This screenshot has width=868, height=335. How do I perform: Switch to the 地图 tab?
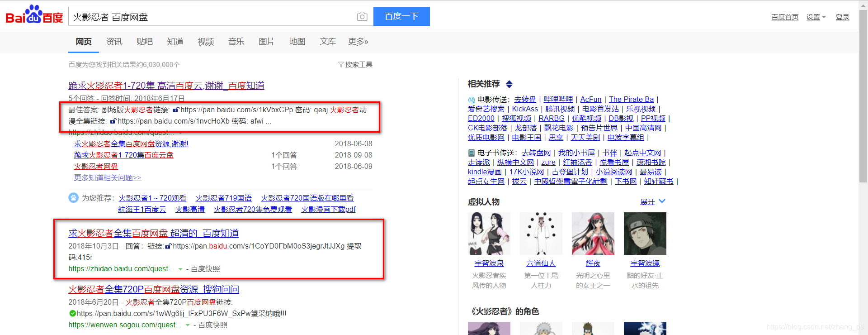point(297,42)
